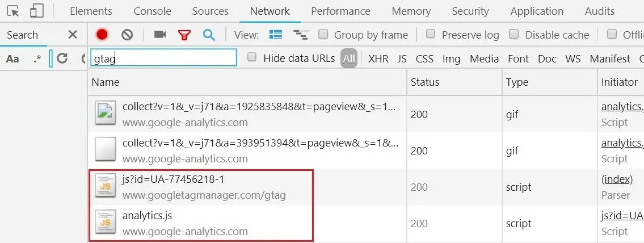Toggle the device toolbar icon
This screenshot has width=644, height=243.
coord(36,11)
